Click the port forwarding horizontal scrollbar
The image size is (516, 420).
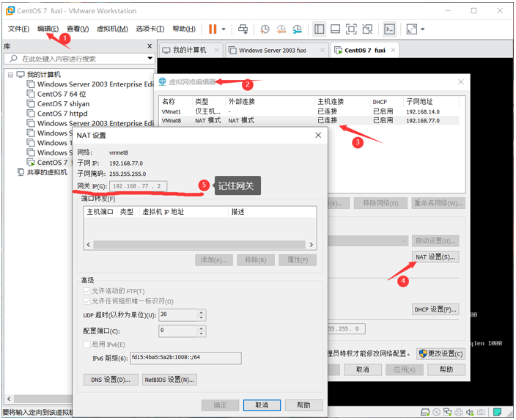[199, 245]
